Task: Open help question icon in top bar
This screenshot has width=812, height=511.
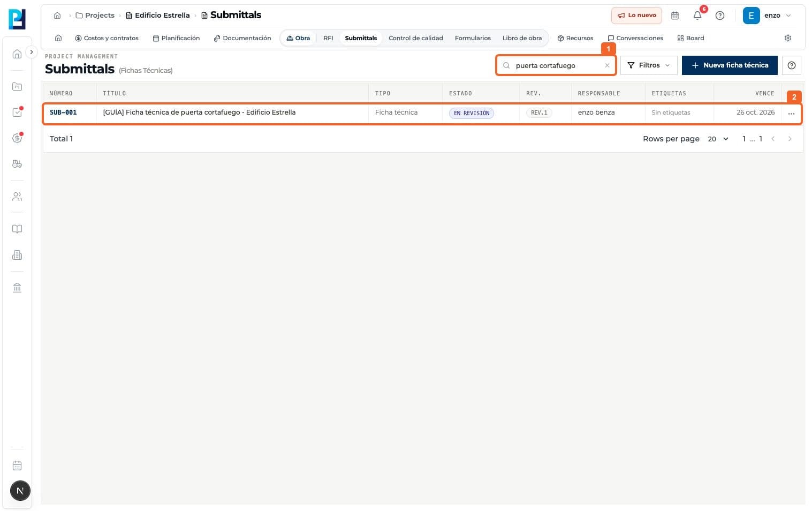Action: click(x=720, y=16)
